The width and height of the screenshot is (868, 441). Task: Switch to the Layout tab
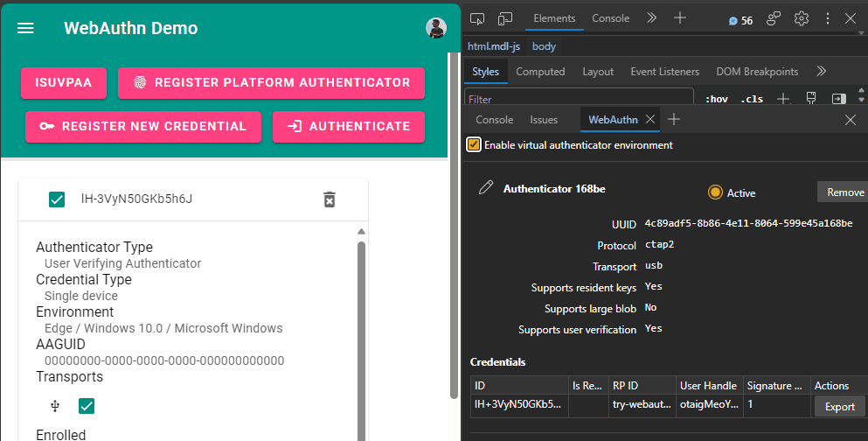(x=598, y=72)
